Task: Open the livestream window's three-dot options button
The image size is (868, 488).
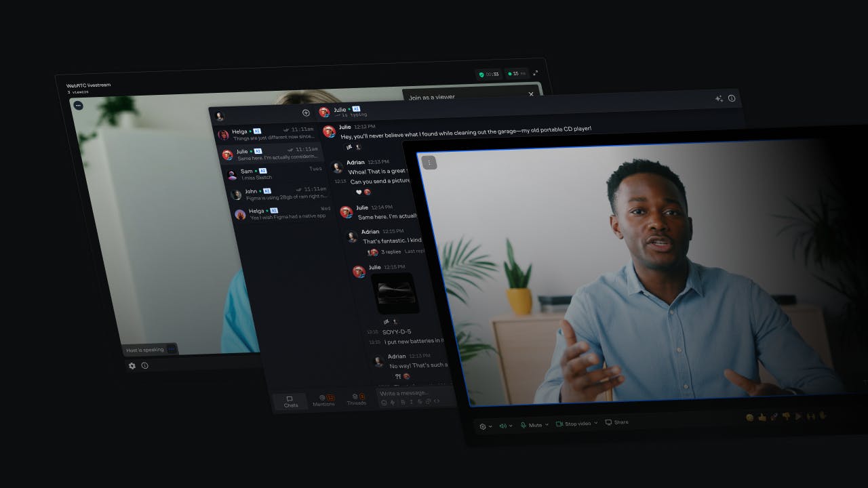Action: click(x=78, y=105)
